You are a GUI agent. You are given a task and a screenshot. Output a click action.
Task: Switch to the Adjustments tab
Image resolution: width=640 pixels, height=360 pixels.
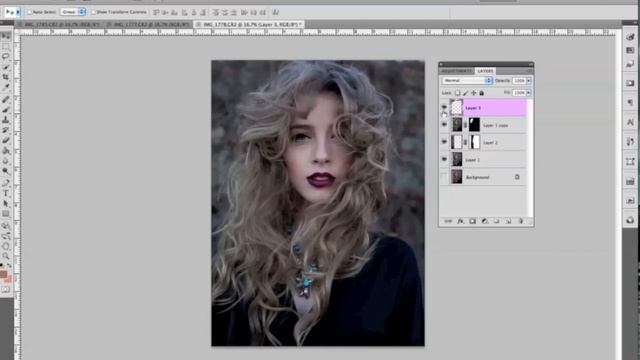pos(457,71)
